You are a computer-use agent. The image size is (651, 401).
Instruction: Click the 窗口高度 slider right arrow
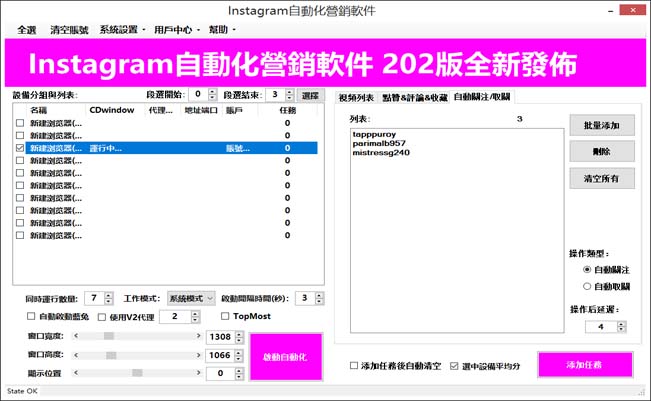[198, 355]
